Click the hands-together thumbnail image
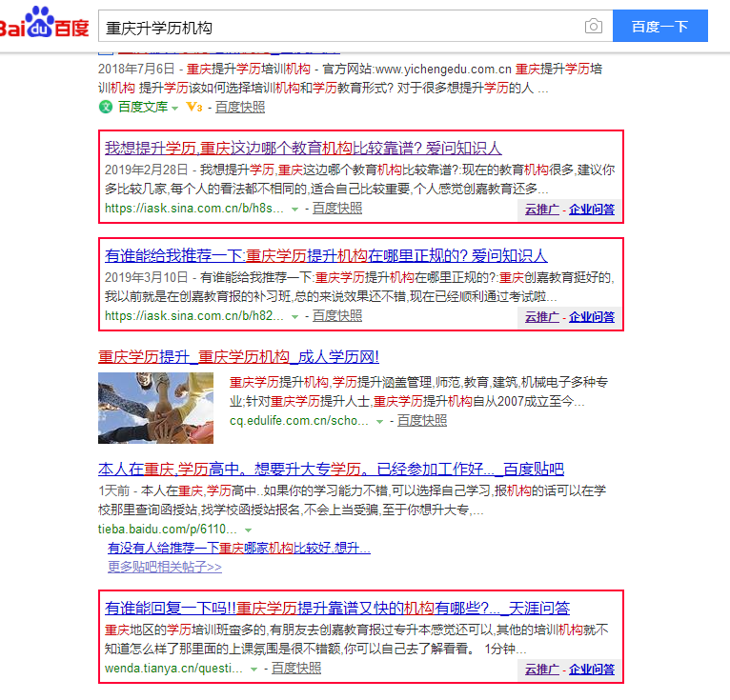Screen dimensions: 730x700 155,408
